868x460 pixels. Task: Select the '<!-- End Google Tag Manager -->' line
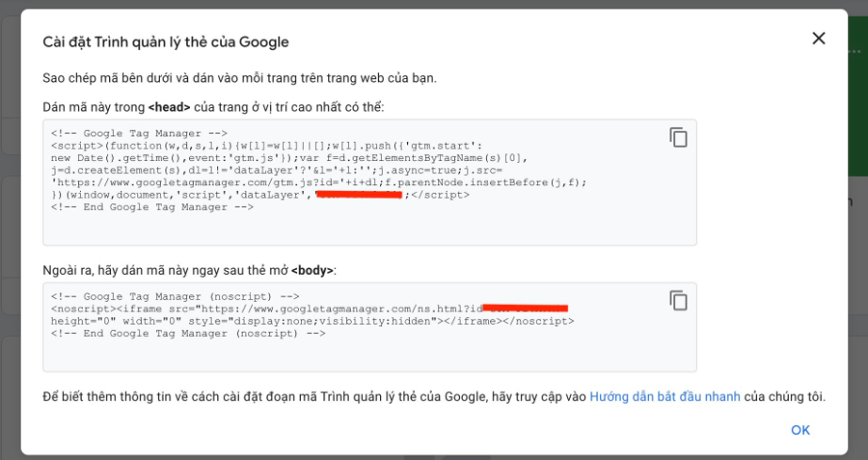click(x=152, y=207)
